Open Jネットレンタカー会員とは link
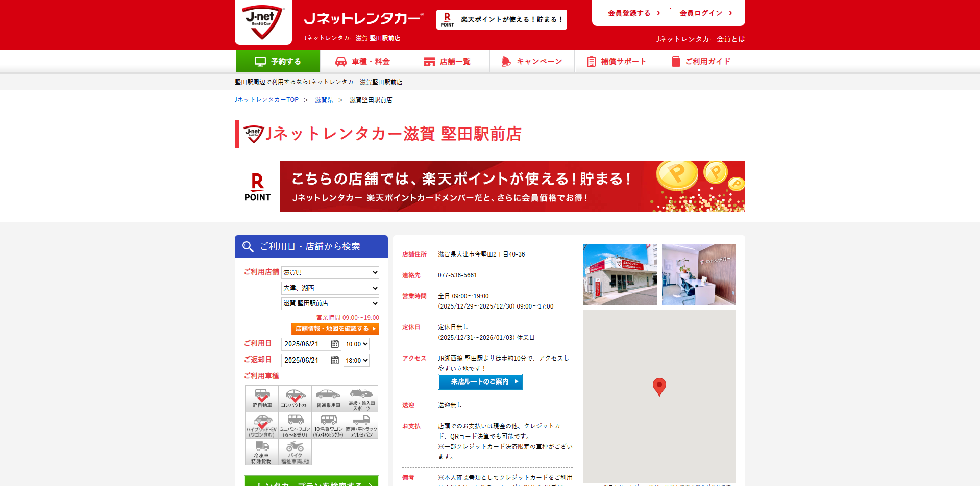Screen dimensions: 980x486 700,39
